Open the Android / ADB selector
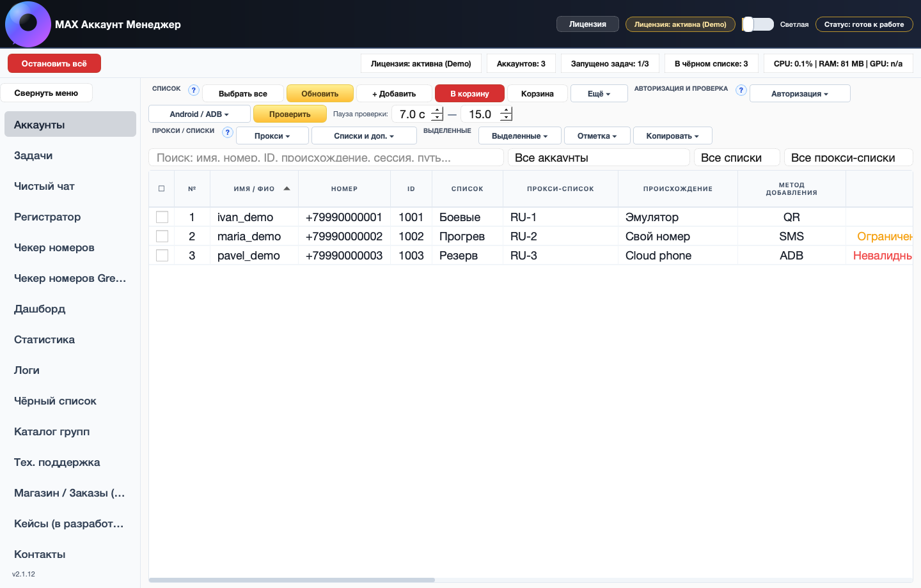The height and width of the screenshot is (588, 921). 199,114
